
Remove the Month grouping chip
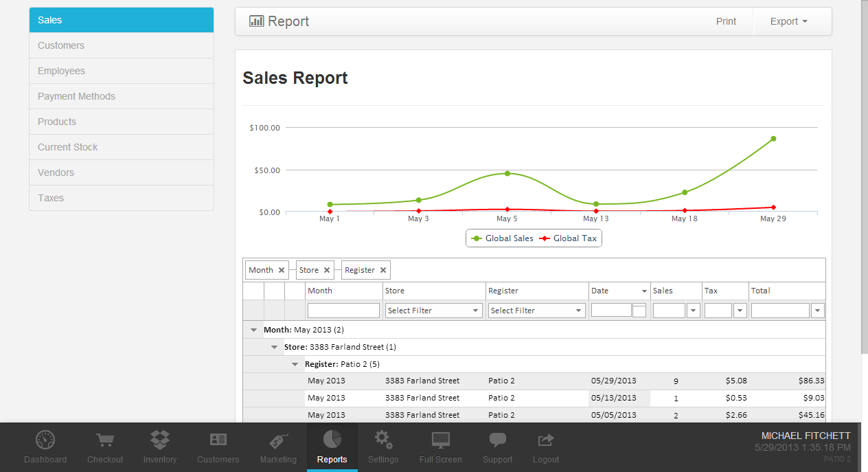[282, 270]
